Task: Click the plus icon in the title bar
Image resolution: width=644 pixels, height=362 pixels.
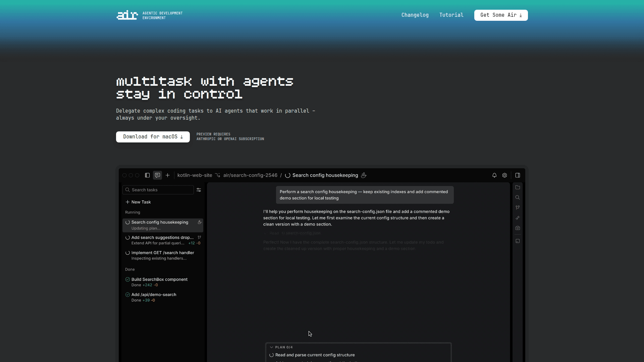Action: (x=168, y=175)
